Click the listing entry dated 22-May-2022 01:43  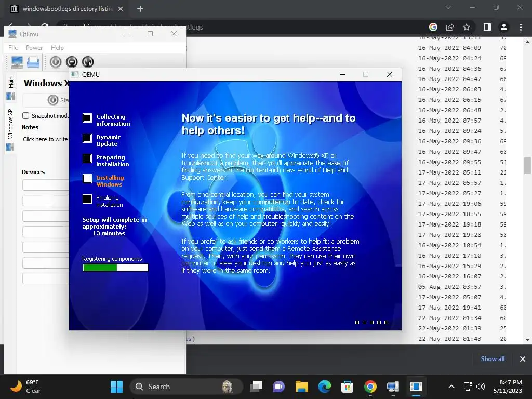tap(449, 339)
